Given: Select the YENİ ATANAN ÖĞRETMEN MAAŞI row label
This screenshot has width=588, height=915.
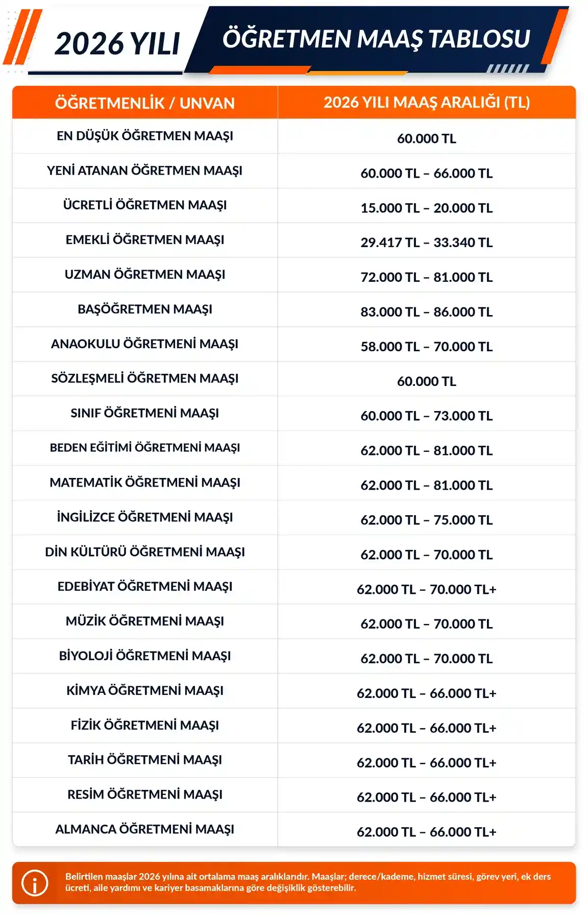Looking at the screenshot, I should [x=145, y=171].
